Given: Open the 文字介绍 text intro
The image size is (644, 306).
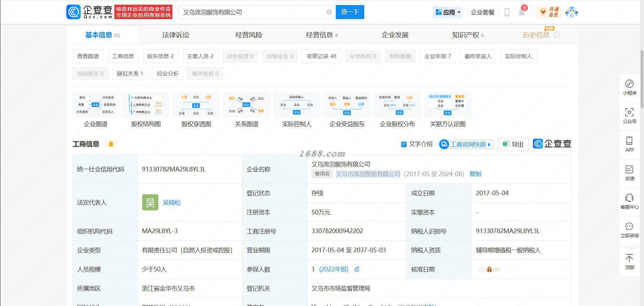Looking at the screenshot, I should point(417,144).
